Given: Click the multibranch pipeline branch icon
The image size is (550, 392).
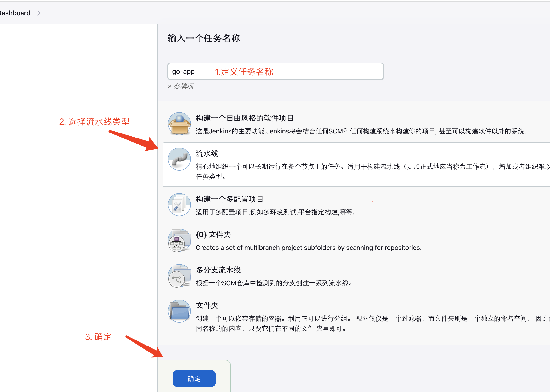Looking at the screenshot, I should pyautogui.click(x=179, y=276).
